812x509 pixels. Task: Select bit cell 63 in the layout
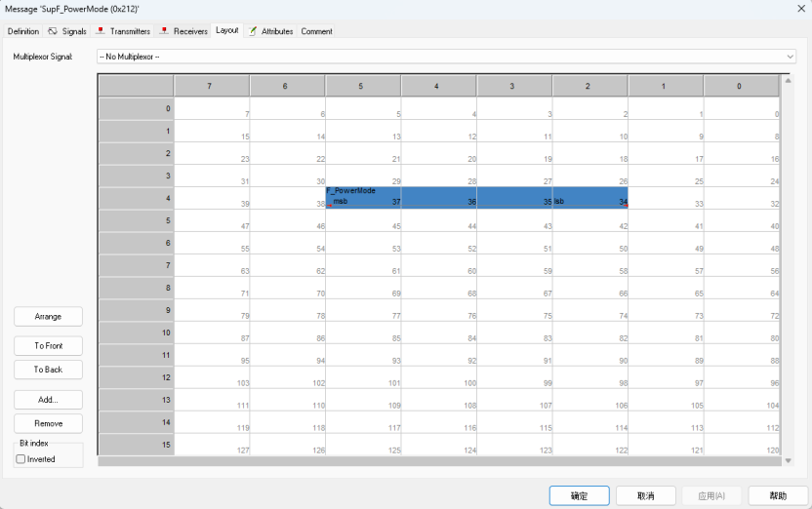pos(212,265)
